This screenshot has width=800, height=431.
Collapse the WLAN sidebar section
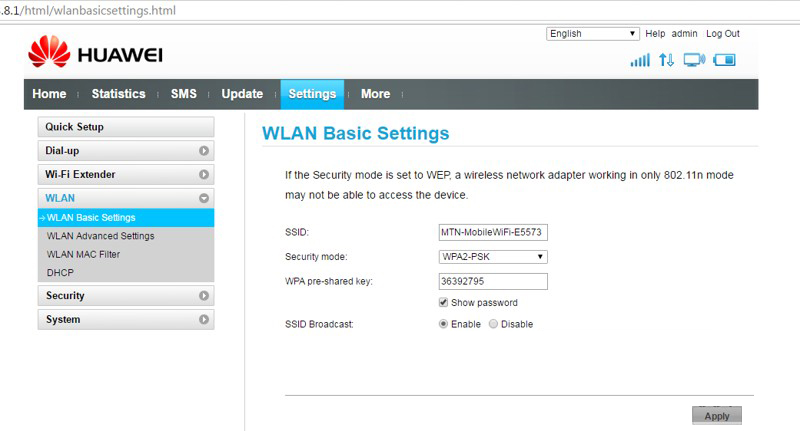[204, 199]
